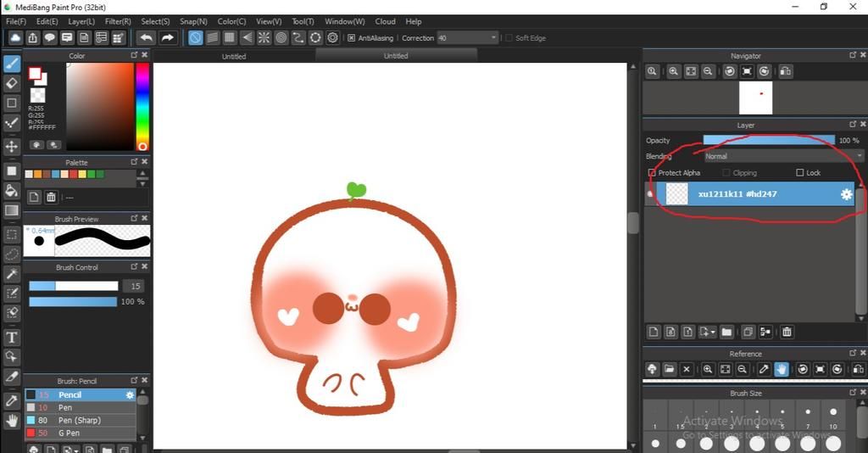868x453 pixels.
Task: Click the Undo arrow in toolbar
Action: point(146,37)
